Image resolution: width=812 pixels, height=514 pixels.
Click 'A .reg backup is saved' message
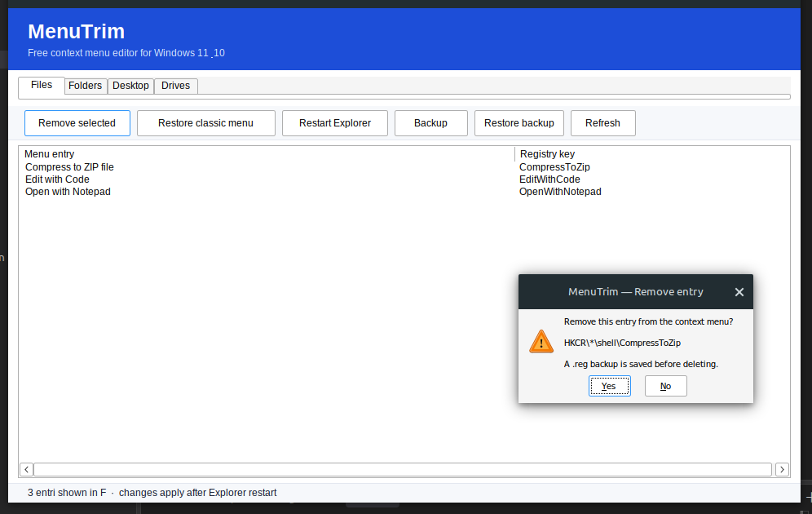tap(641, 364)
